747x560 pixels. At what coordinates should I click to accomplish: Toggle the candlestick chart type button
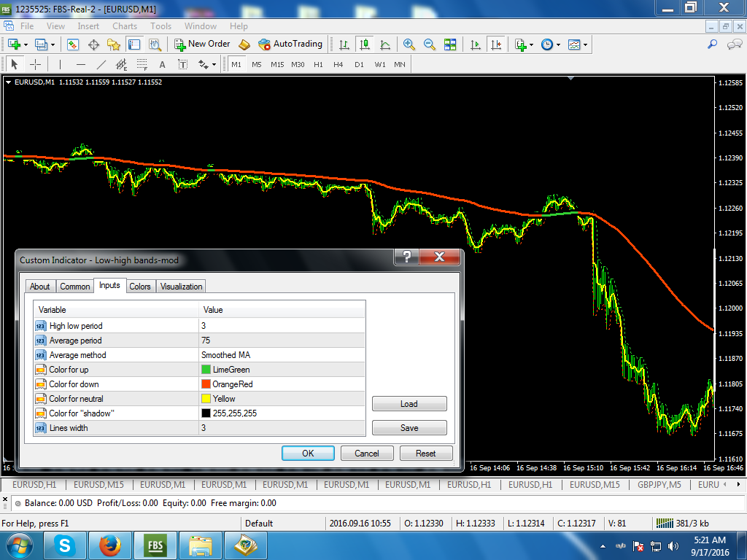tap(365, 44)
